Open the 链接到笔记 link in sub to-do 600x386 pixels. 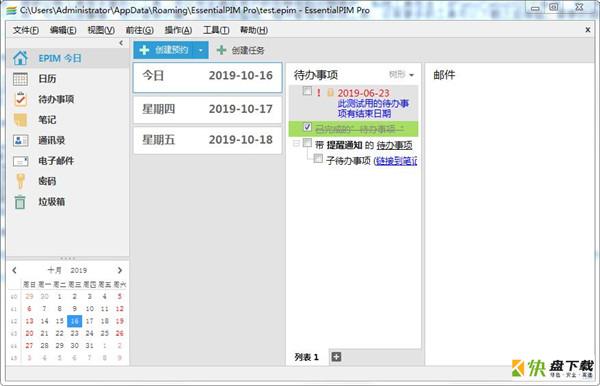[396, 161]
